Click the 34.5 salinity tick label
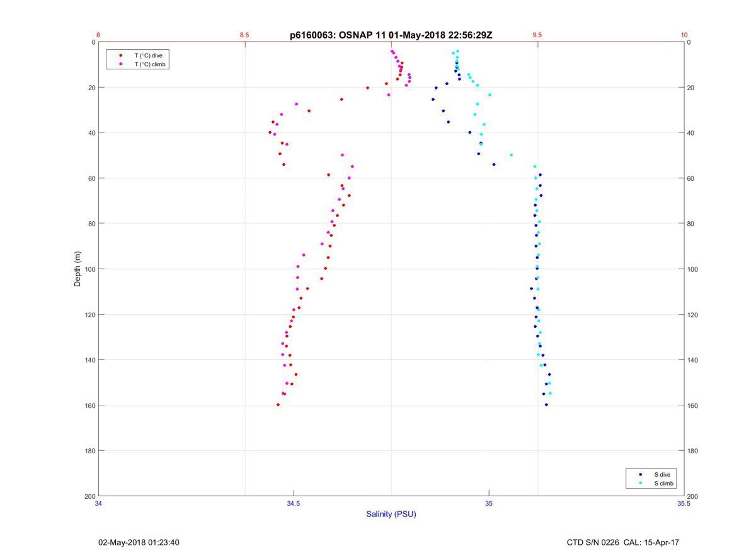The width and height of the screenshot is (756, 558). click(x=294, y=504)
